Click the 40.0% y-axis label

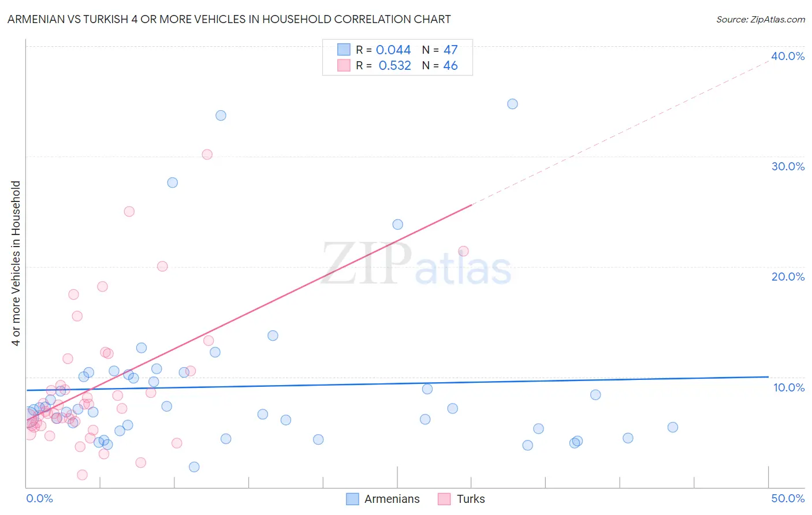(788, 56)
